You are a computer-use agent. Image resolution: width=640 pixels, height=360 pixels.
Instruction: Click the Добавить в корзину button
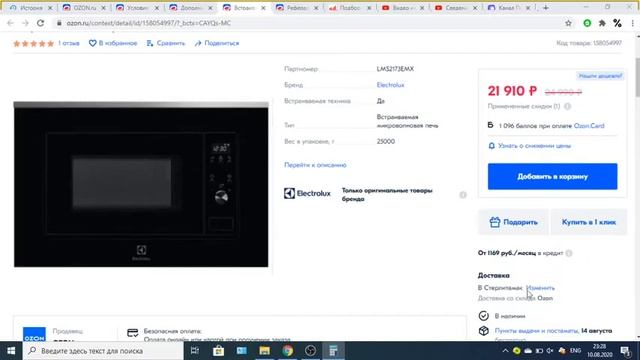(552, 176)
